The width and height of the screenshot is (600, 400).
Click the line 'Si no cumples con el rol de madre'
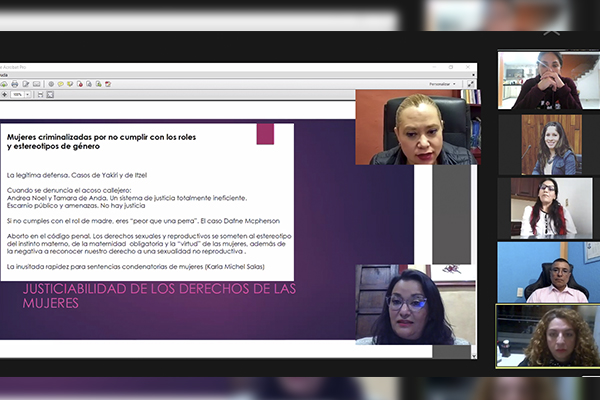(x=143, y=221)
